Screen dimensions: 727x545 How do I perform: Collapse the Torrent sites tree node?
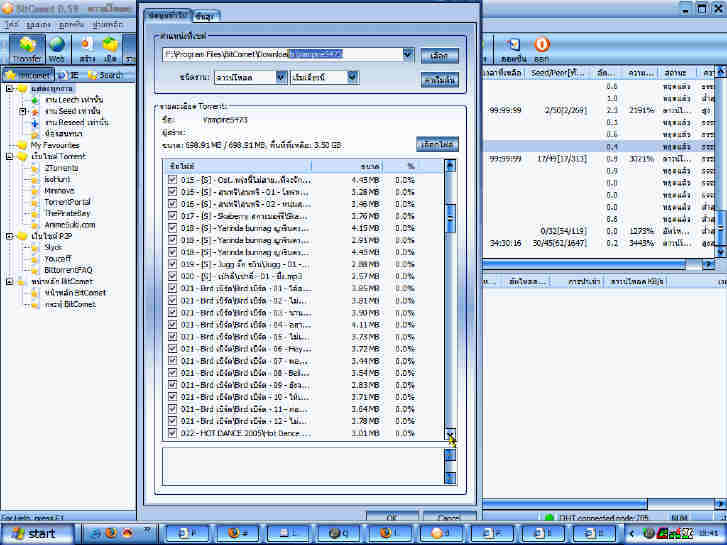tap(9, 157)
